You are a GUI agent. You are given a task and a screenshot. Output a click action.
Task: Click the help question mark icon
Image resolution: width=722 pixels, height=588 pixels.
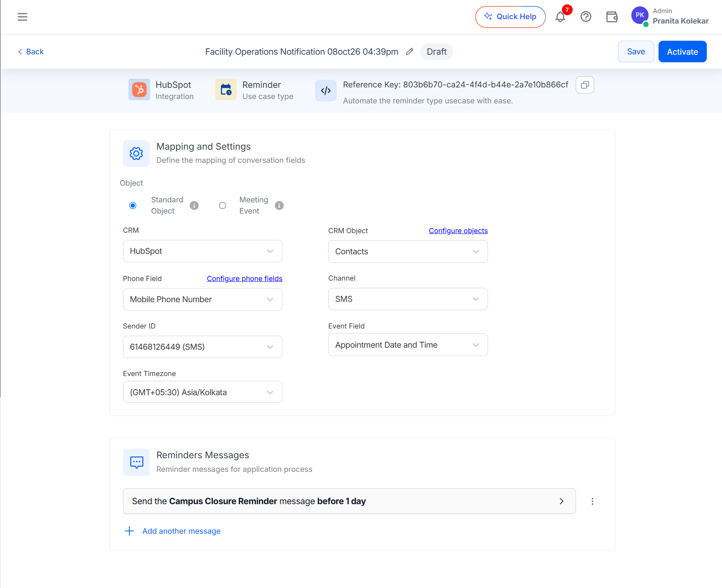(586, 17)
